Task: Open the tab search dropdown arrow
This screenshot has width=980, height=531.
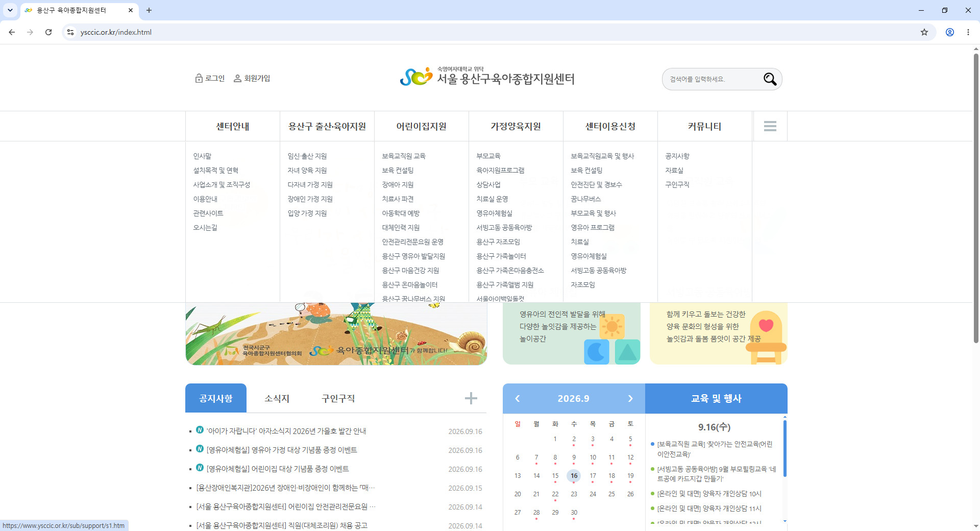Action: [10, 10]
